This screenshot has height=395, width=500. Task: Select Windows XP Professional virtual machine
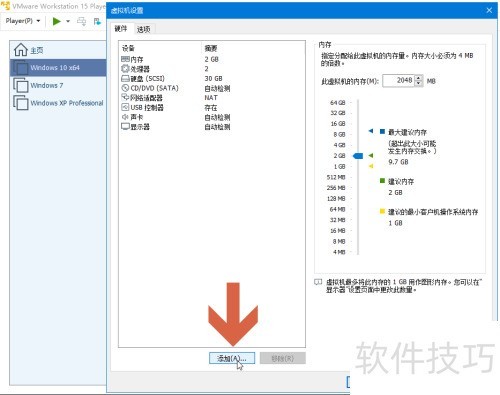pos(58,103)
